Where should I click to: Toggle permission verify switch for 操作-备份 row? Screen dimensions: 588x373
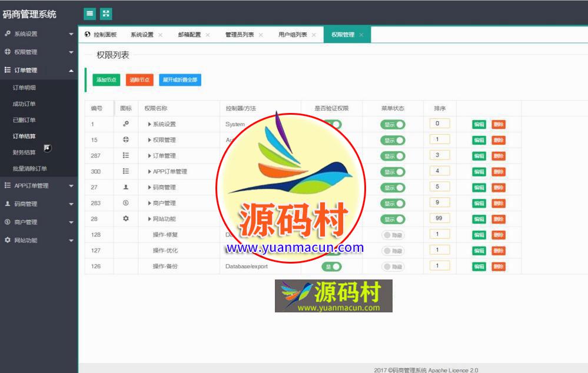point(331,267)
